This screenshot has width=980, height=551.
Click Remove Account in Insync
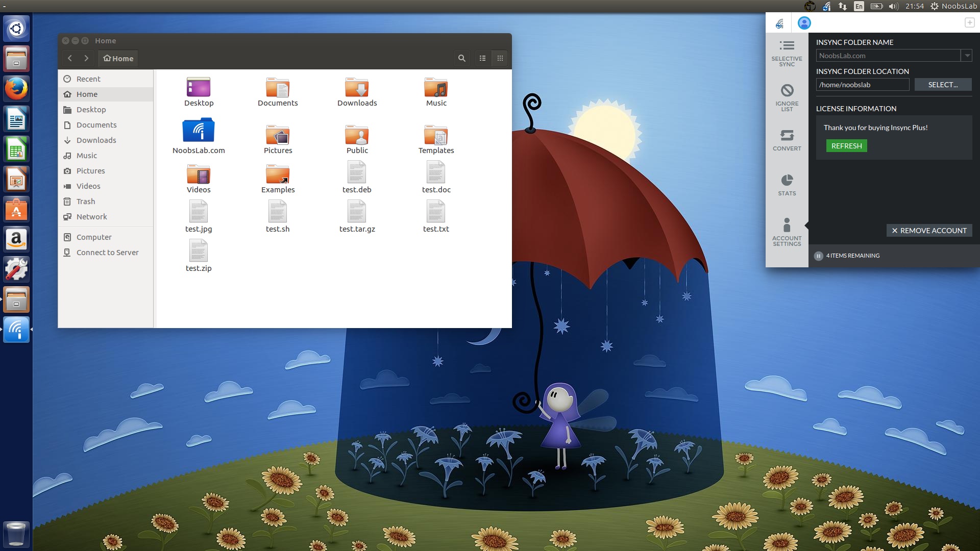[x=929, y=231]
